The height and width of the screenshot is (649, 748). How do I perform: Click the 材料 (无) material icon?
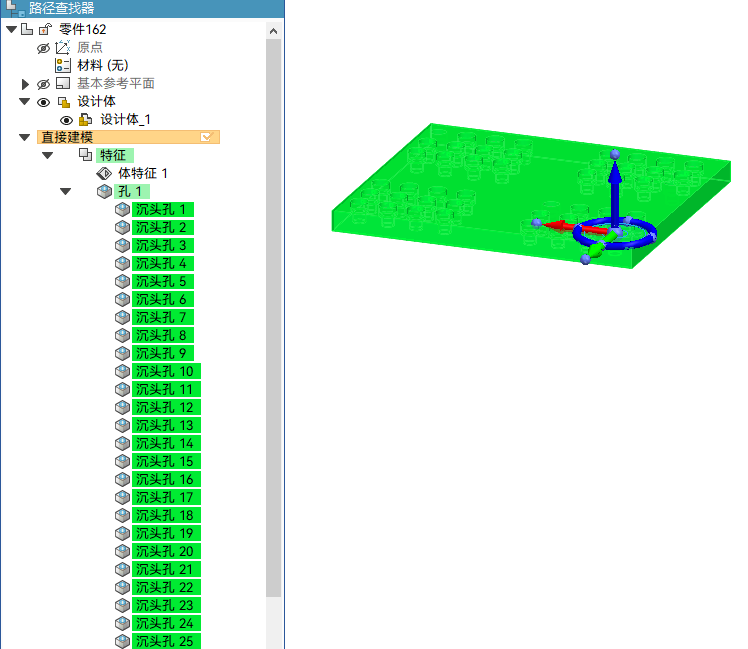coord(62,65)
